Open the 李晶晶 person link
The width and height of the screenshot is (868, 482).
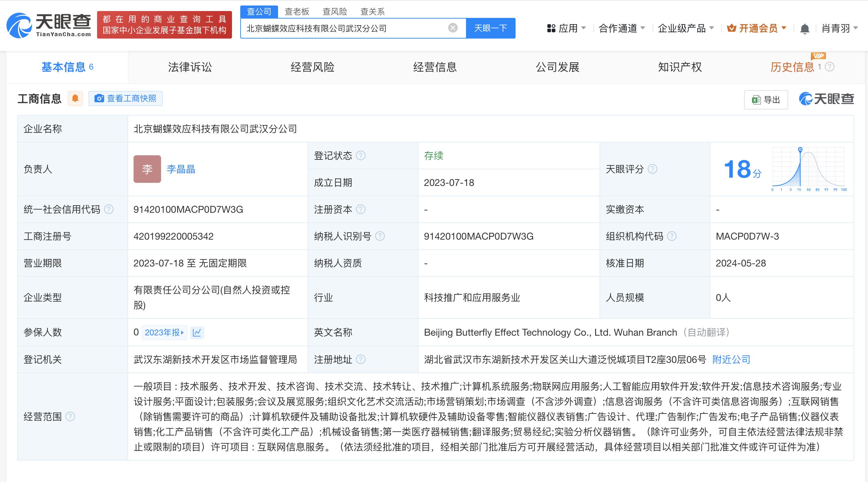tap(181, 169)
